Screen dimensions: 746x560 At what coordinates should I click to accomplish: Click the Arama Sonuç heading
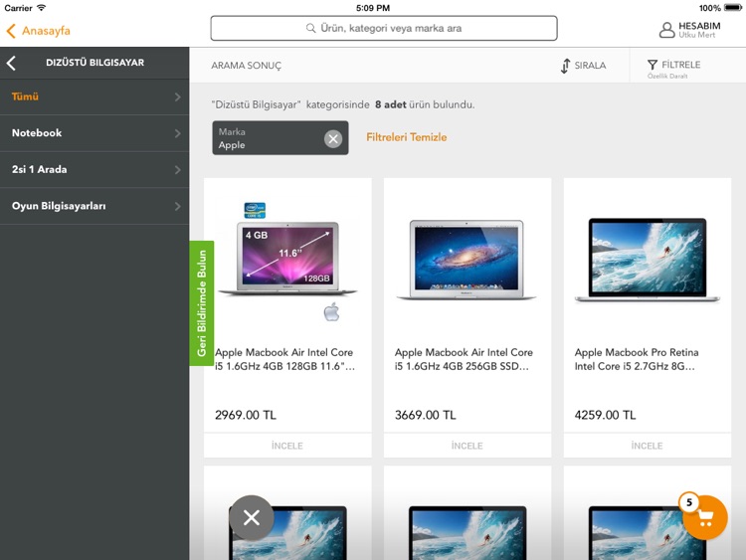click(246, 66)
